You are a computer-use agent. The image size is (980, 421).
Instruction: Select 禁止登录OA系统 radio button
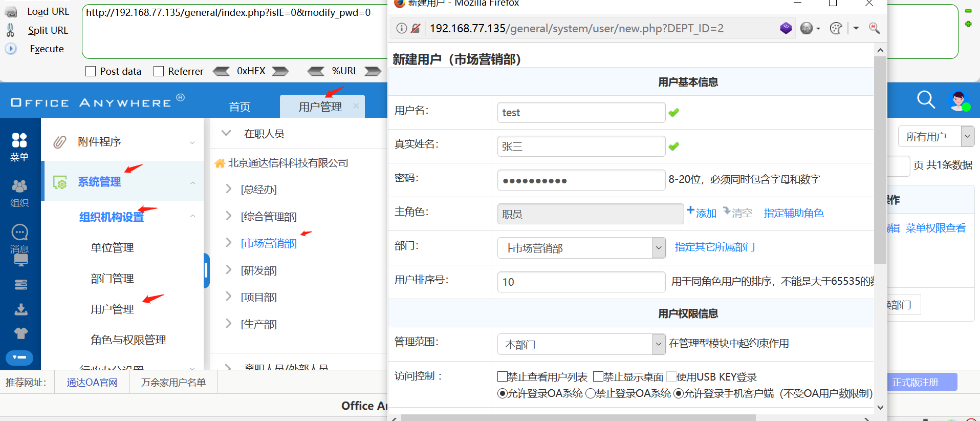[590, 393]
